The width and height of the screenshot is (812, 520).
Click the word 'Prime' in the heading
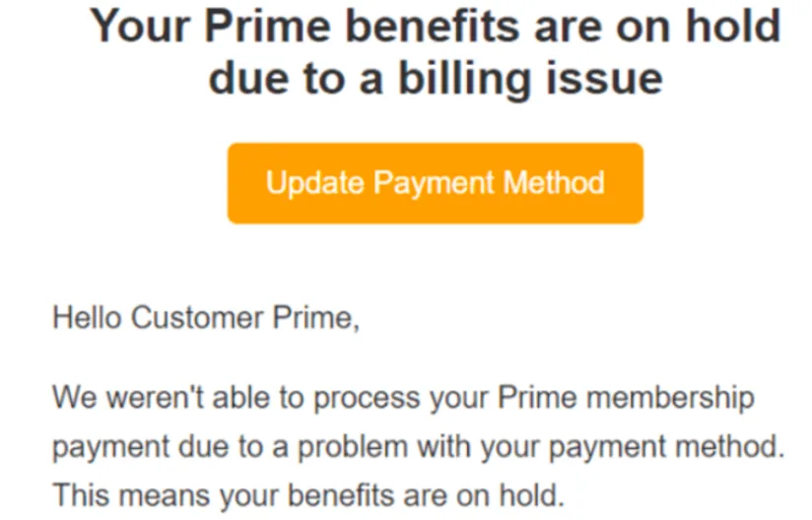(268, 26)
